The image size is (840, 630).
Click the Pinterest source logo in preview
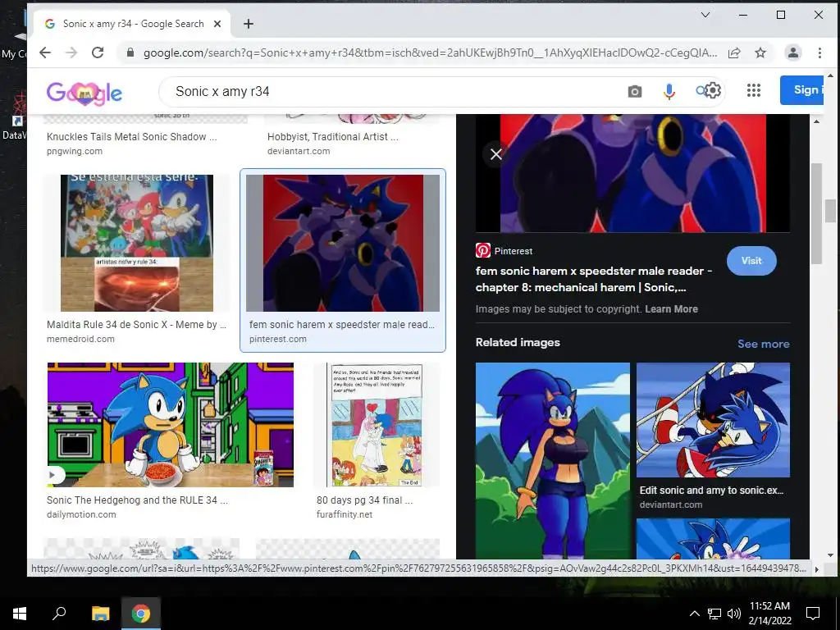482,250
